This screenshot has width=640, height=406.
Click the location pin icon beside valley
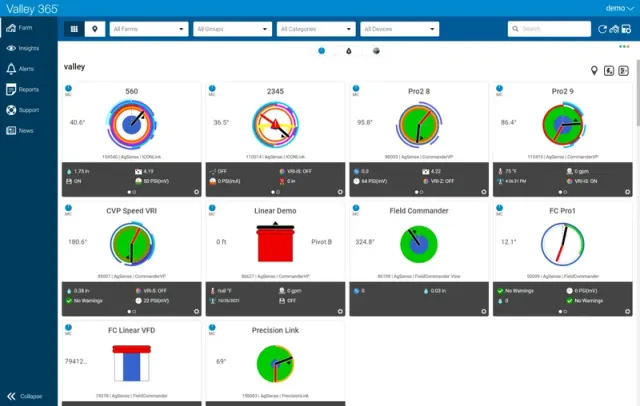point(594,70)
